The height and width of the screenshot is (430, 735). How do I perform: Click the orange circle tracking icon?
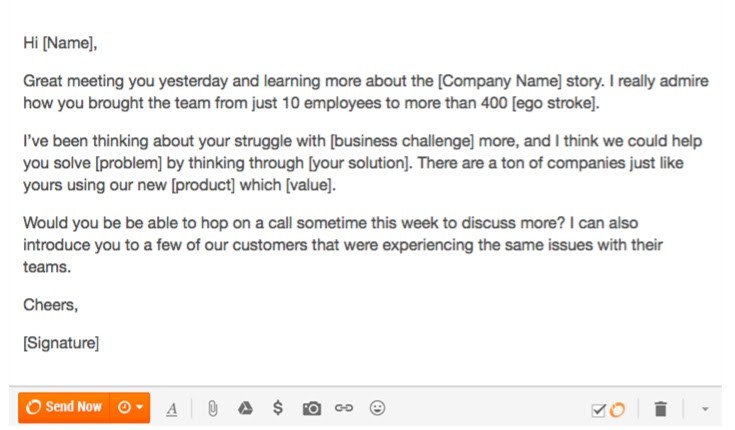click(x=617, y=409)
